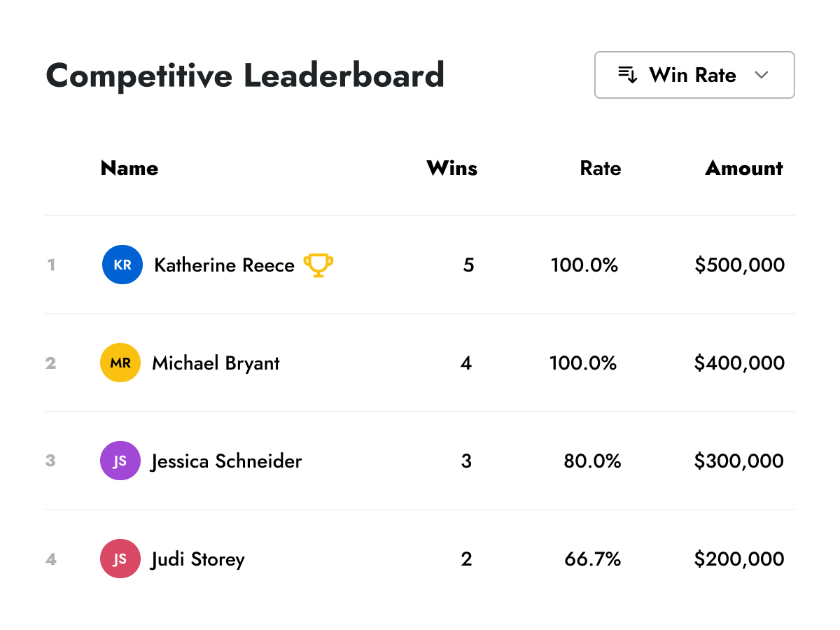Sort by the Name column header

(129, 169)
